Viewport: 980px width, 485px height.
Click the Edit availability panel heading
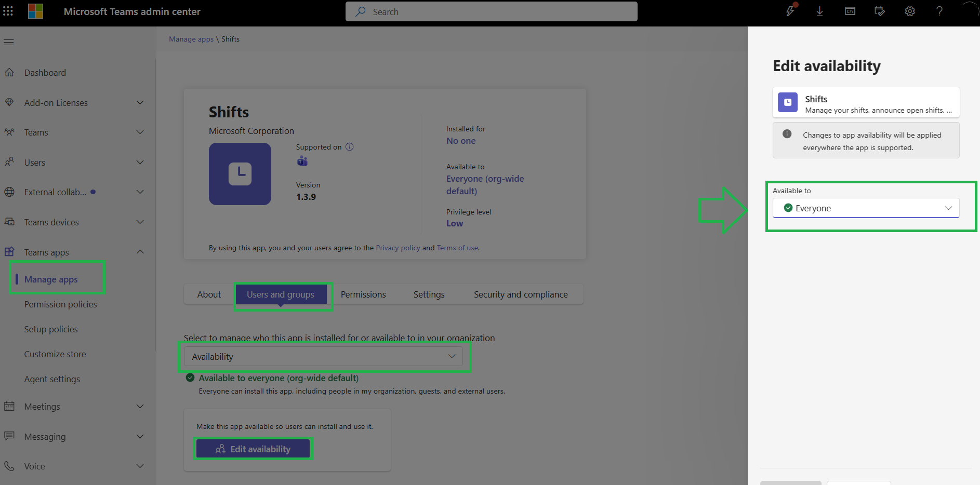coord(827,66)
